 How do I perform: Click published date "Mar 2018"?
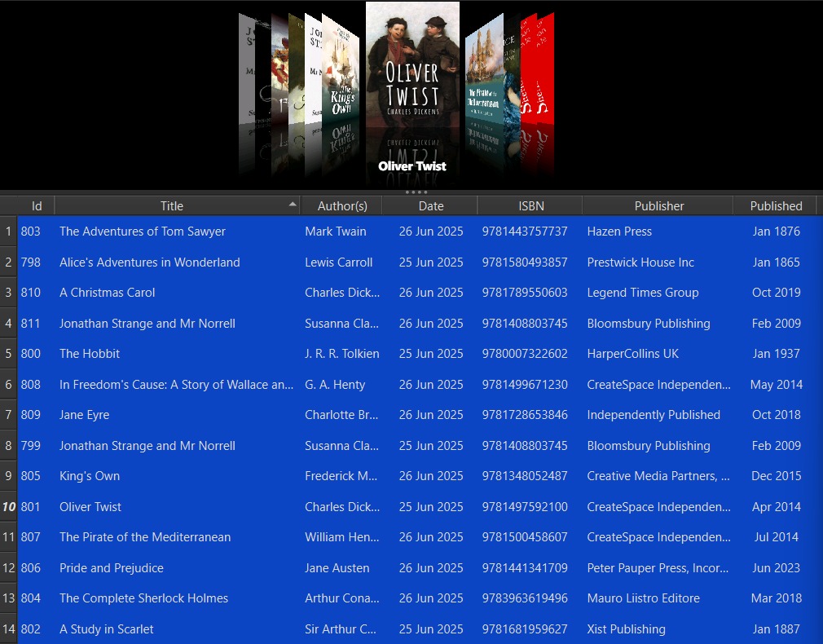pos(777,598)
